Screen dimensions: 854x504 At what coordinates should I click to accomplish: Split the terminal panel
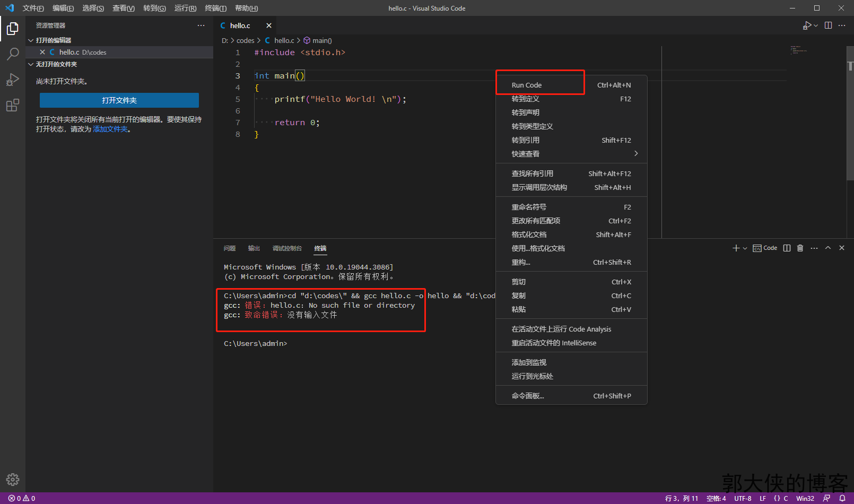[787, 248]
